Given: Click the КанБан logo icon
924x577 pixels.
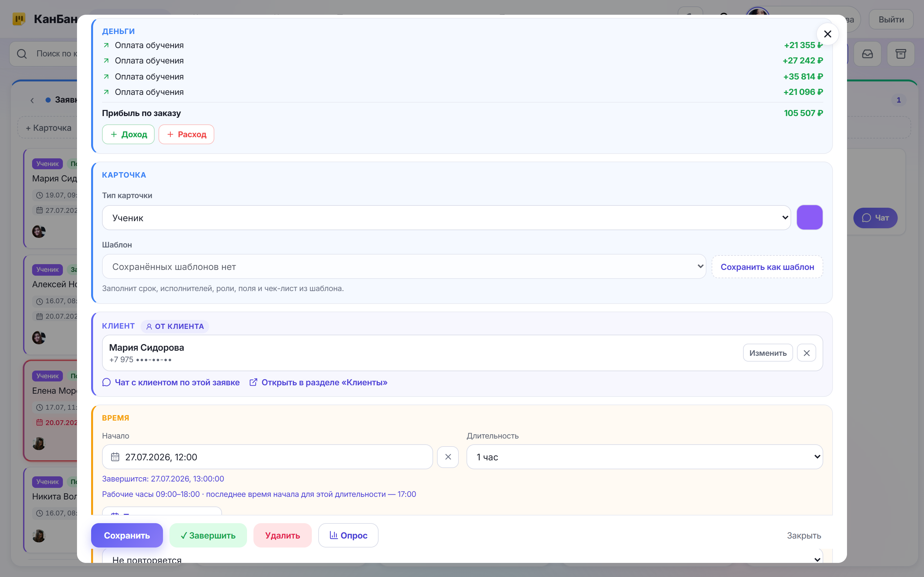Looking at the screenshot, I should click(19, 19).
